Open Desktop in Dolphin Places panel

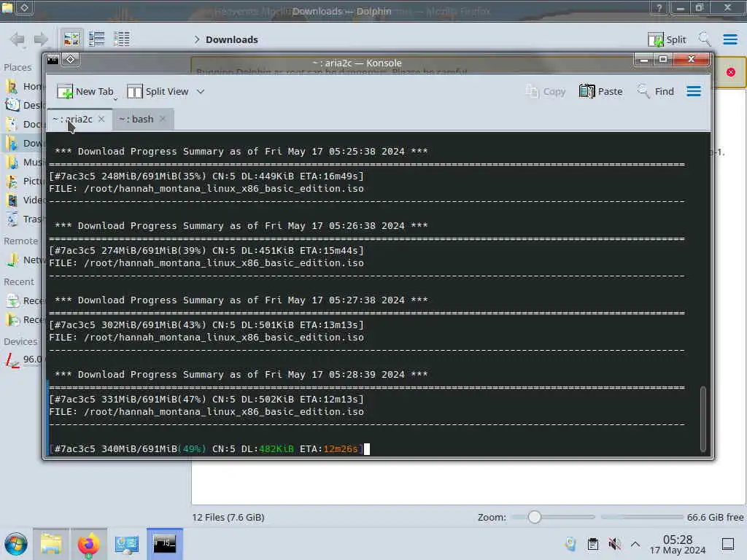pos(24,105)
